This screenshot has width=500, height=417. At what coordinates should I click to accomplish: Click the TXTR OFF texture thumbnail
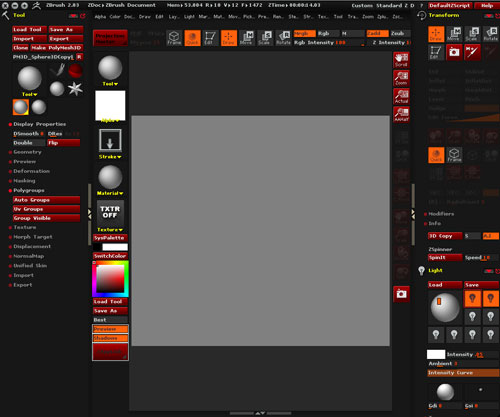coord(110,212)
